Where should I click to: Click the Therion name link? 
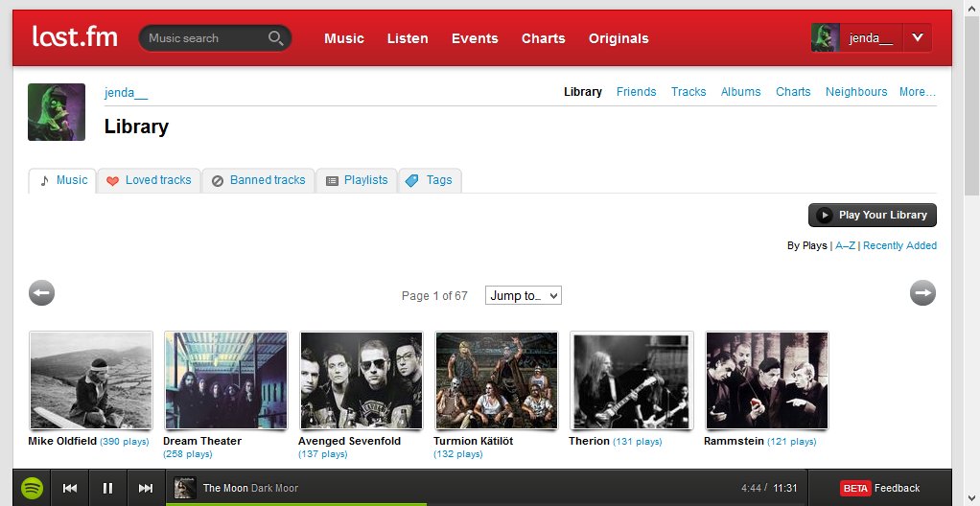click(x=589, y=441)
